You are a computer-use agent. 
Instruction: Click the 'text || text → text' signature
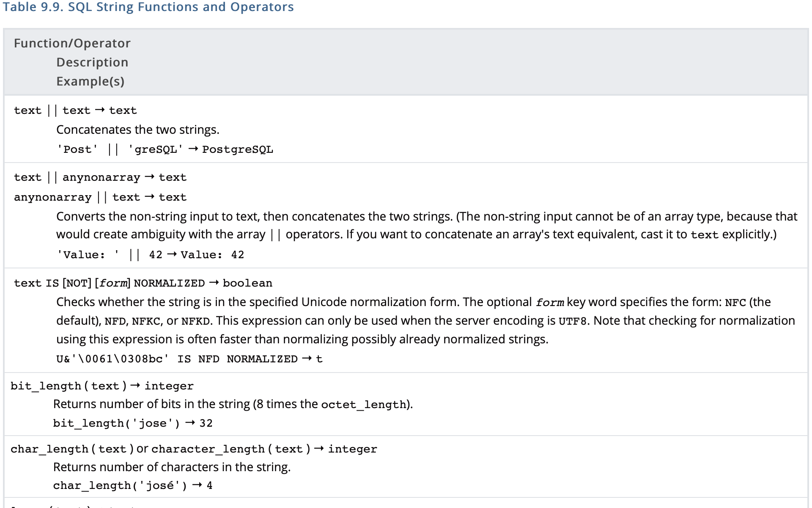coord(75,110)
